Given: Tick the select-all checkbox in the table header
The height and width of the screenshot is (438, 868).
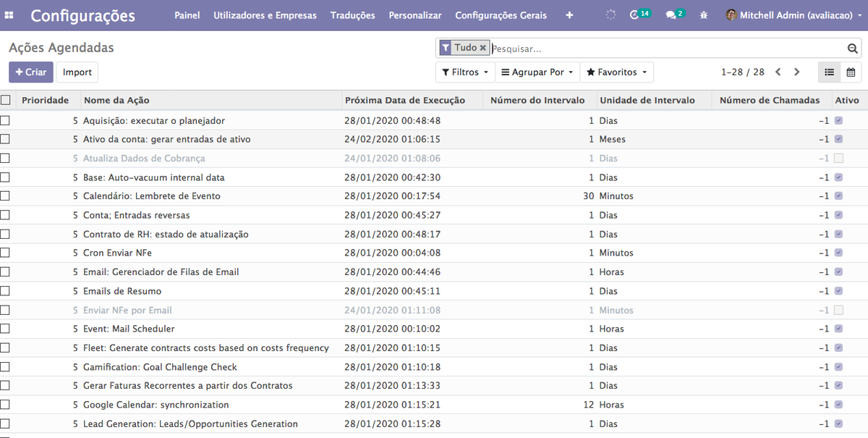Looking at the screenshot, I should click(6, 100).
